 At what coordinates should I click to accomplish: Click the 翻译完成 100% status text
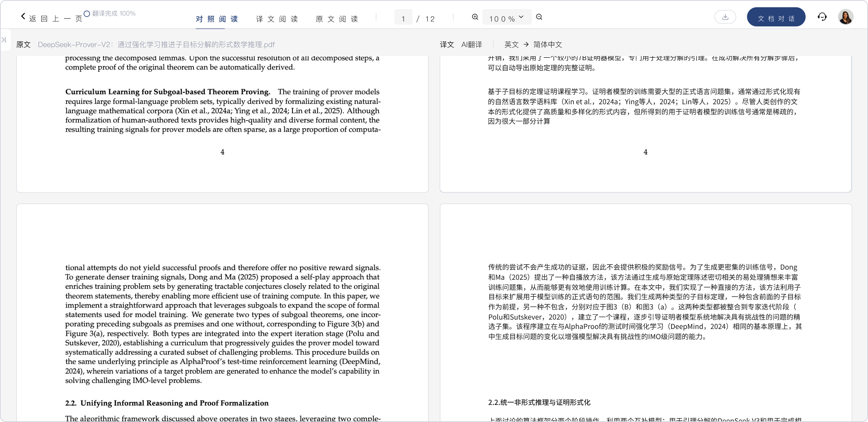[114, 13]
